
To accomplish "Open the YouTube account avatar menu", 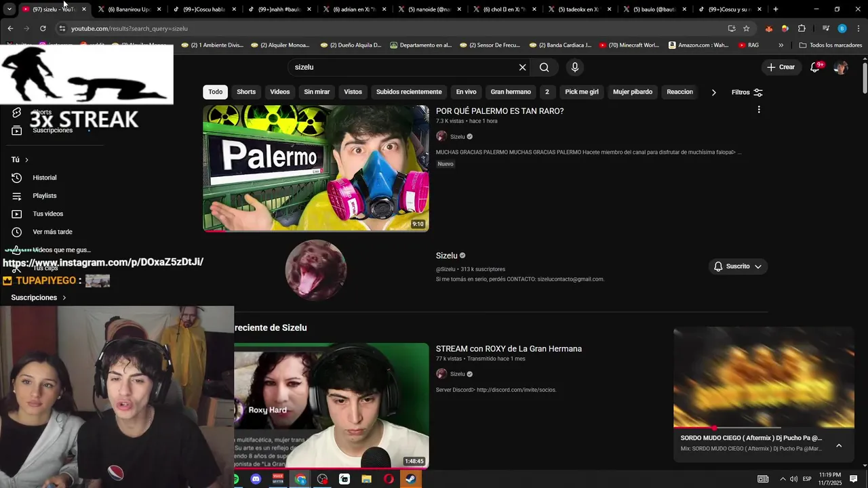I will click(x=841, y=67).
